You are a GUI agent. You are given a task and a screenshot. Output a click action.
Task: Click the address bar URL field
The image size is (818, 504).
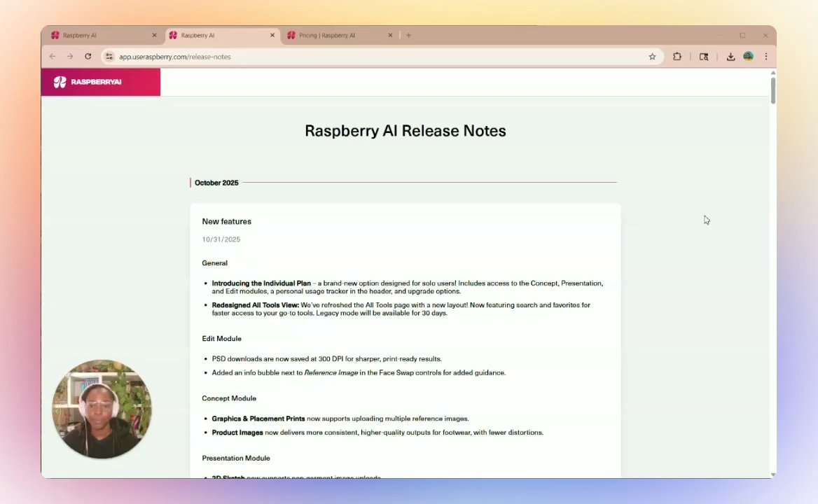click(381, 56)
